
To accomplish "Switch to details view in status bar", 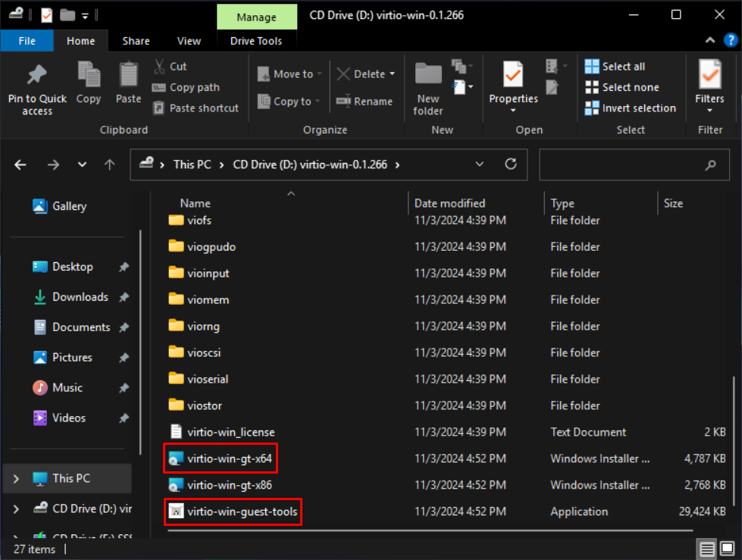I will tap(706, 549).
